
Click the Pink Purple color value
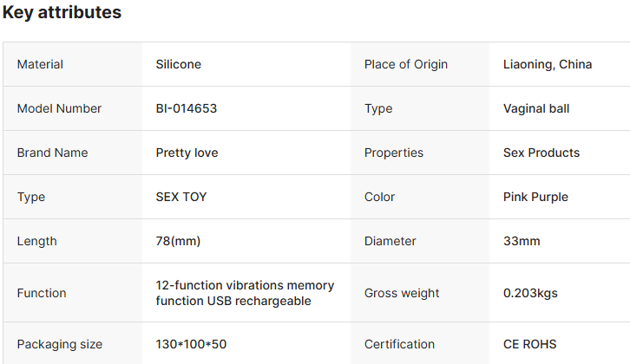(x=535, y=197)
